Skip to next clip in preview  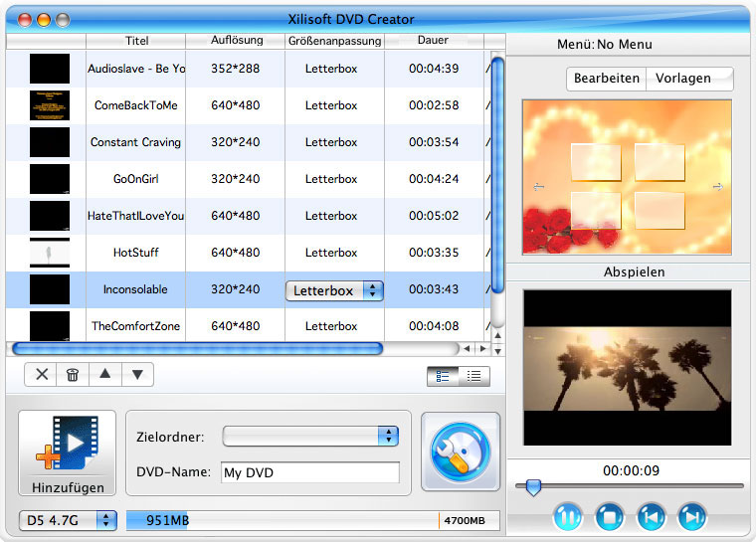pyautogui.click(x=692, y=517)
